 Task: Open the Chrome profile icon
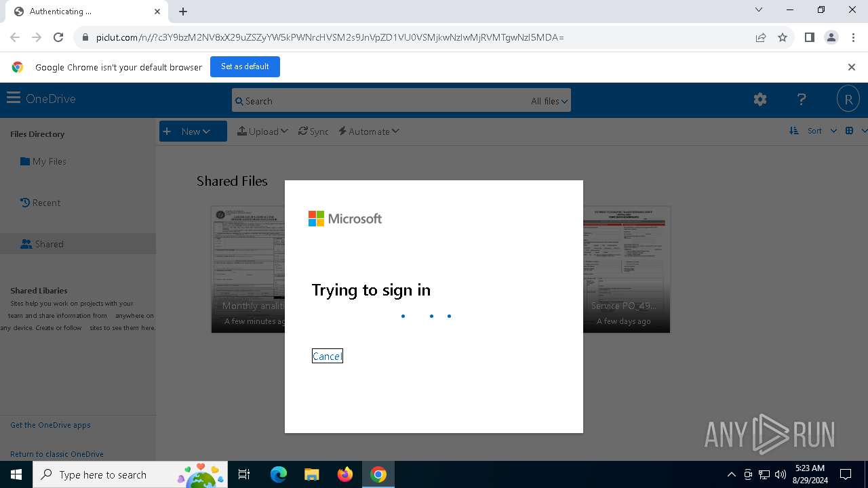pos(831,37)
